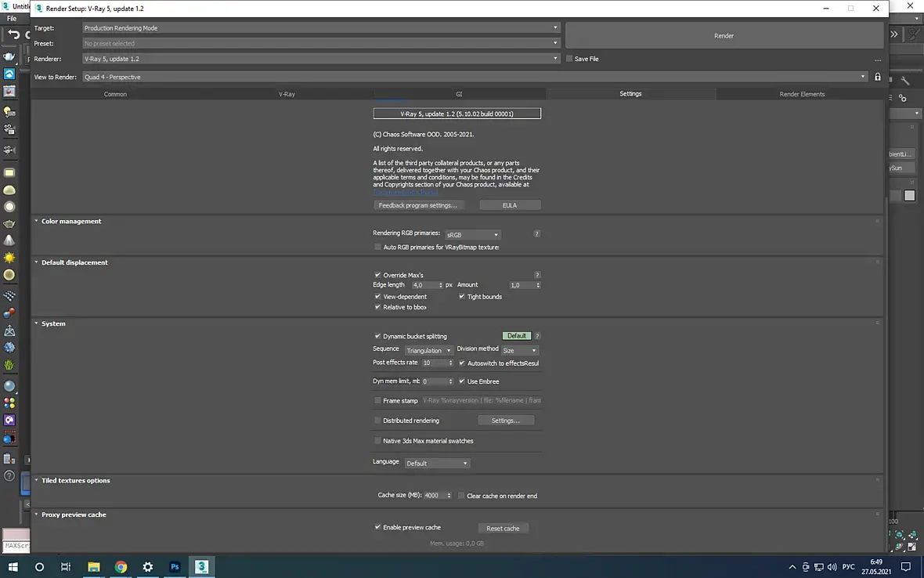Switch system mode with the green Default button

[517, 336]
